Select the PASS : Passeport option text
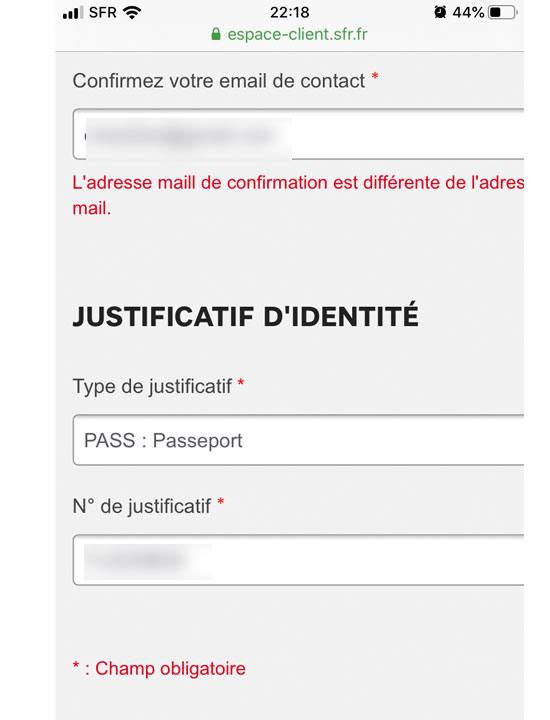The image size is (550, 720). click(163, 440)
